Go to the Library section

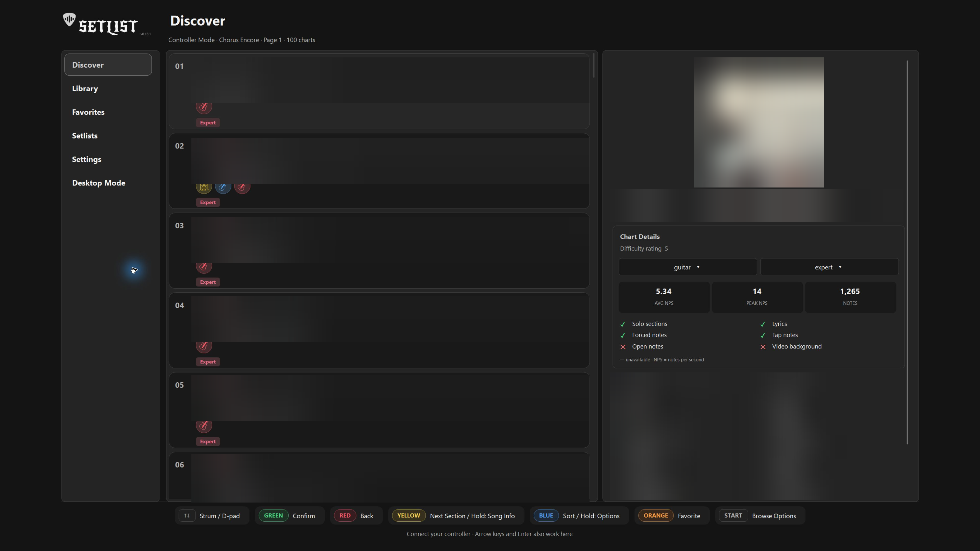coord(108,88)
